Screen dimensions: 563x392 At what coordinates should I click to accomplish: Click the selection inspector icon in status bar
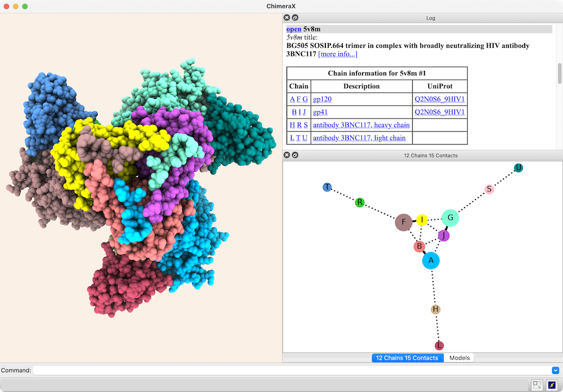(x=537, y=385)
